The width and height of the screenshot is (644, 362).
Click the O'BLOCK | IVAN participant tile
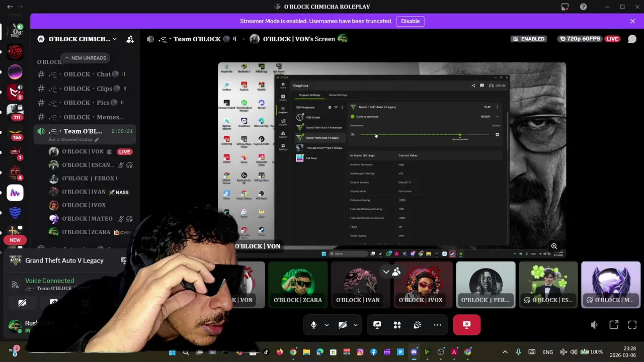(360, 285)
